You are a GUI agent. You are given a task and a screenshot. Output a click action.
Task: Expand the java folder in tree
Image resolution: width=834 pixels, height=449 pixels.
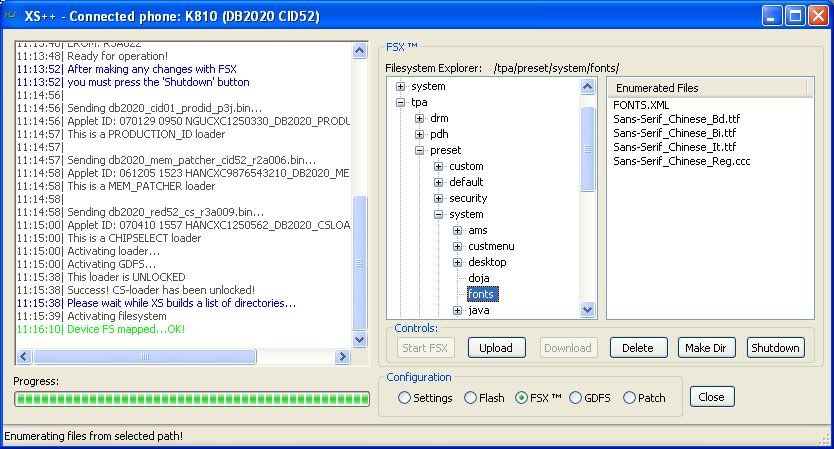click(458, 310)
